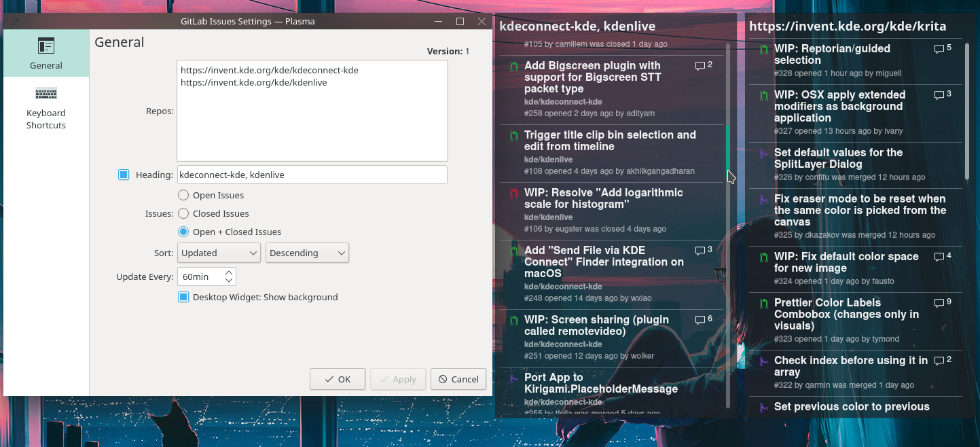Screen dimensions: 980x447
Task: Click icon beside 'WIP: Screen sharing' item
Action: pos(514,321)
